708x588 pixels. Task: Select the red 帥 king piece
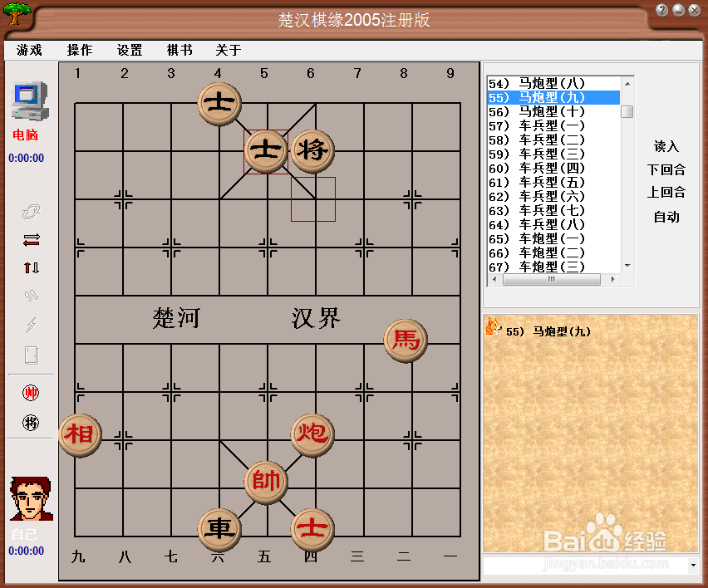click(266, 482)
